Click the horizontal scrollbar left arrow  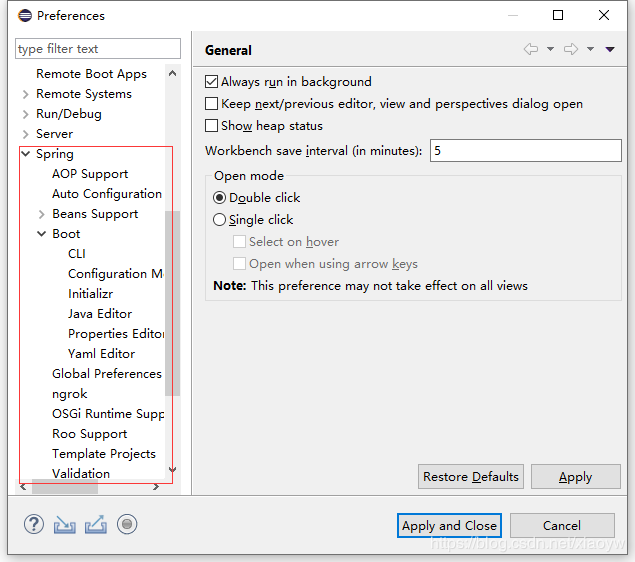pyautogui.click(x=23, y=487)
